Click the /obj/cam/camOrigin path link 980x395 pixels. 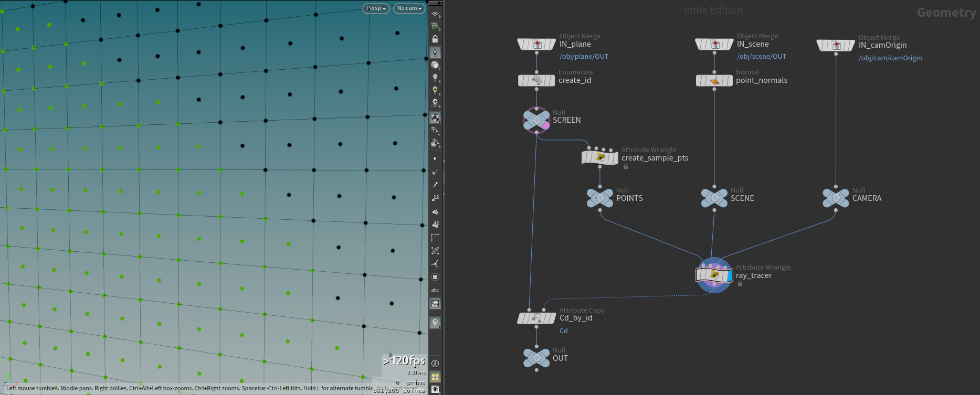coord(890,58)
